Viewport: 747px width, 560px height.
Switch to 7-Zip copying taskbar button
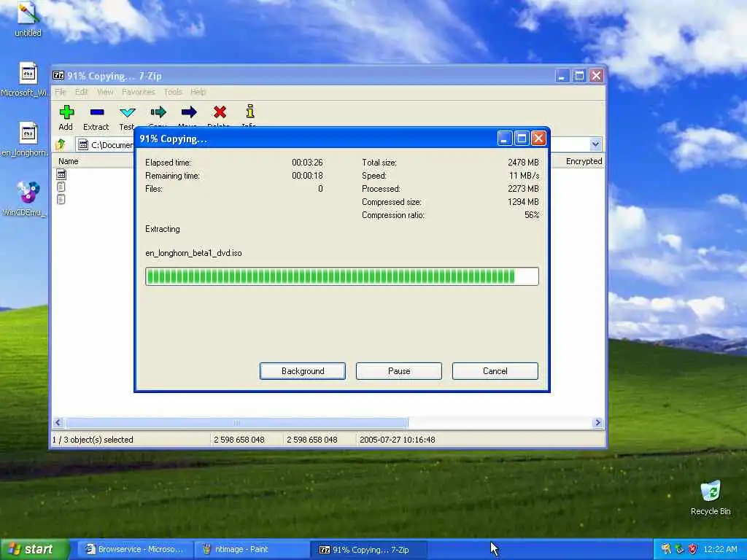coord(368,549)
